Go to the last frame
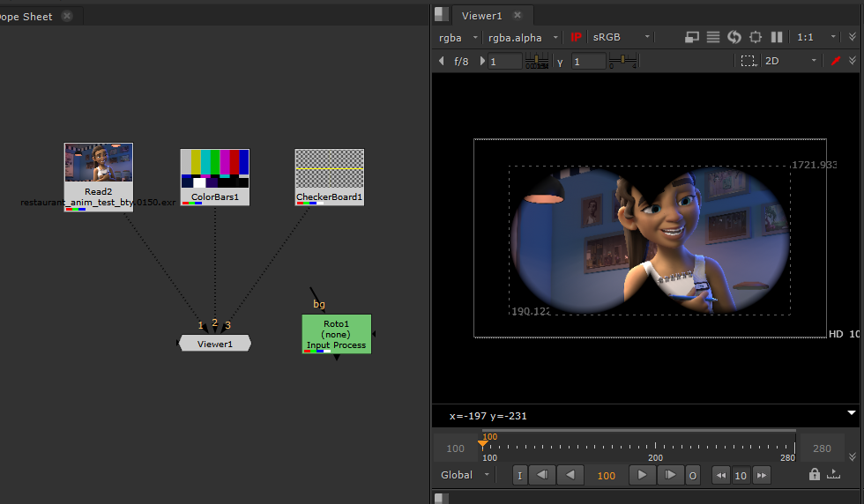This screenshot has height=504, width=864. [x=670, y=475]
